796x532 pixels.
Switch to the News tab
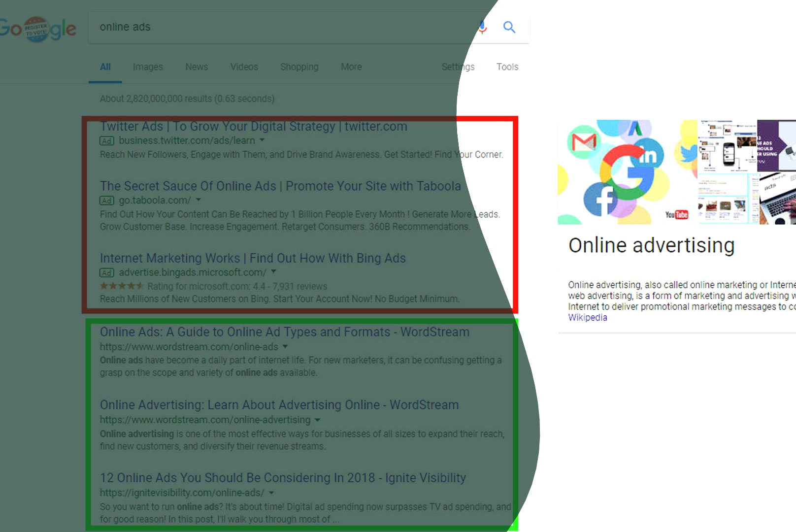tap(197, 67)
